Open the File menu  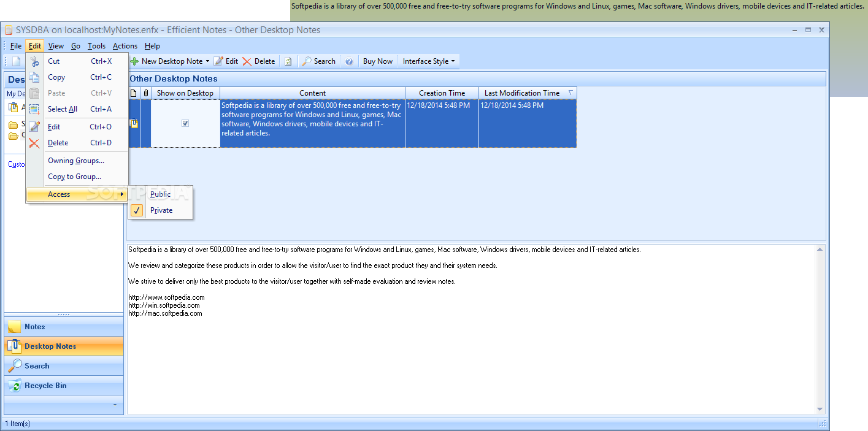(16, 46)
